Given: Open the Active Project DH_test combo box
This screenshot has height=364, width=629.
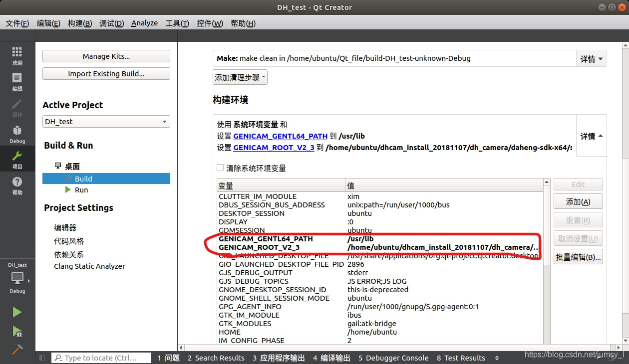Looking at the screenshot, I should point(106,122).
